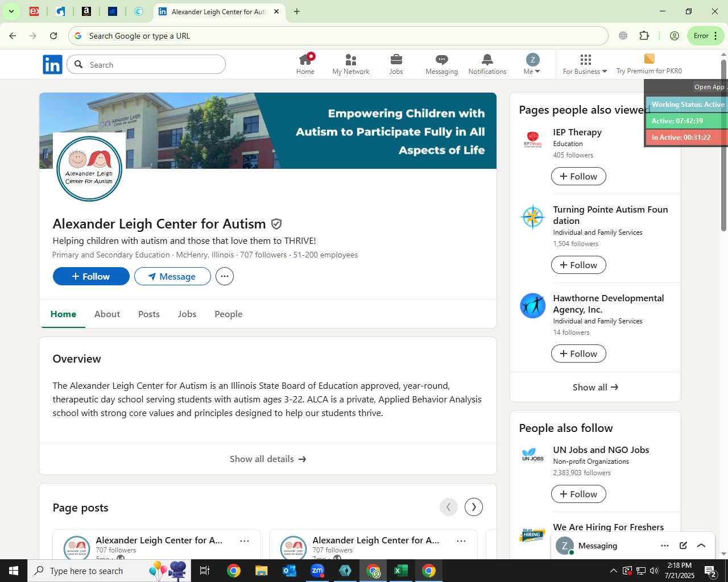Click the page vertical scrollbar
Image resolution: width=728 pixels, height=582 pixels.
click(723, 144)
